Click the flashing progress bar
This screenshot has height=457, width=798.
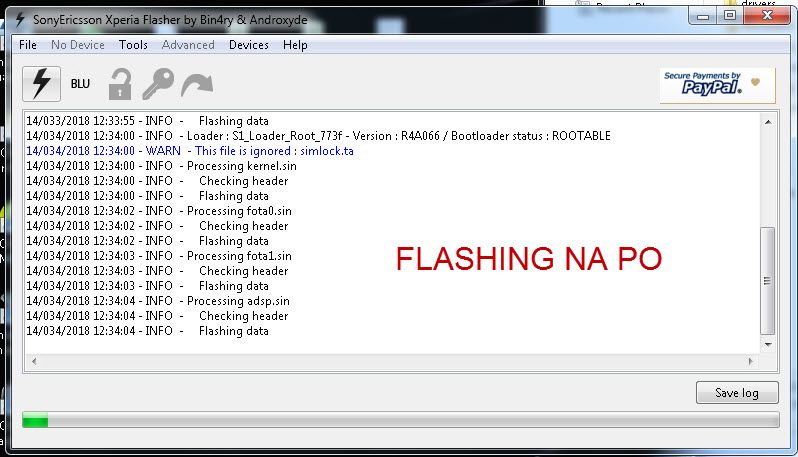pyautogui.click(x=401, y=420)
